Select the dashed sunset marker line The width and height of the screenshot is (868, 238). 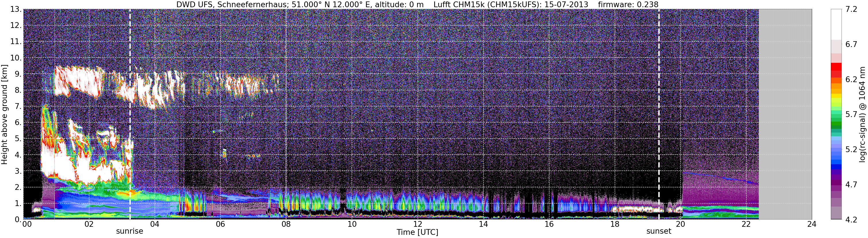tap(659, 114)
